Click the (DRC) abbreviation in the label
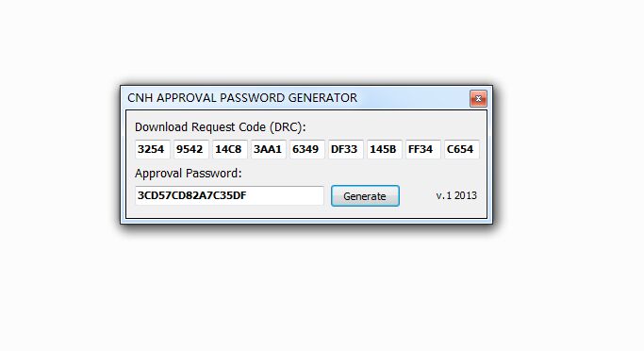Image resolution: width=644 pixels, height=351 pixels. click(288, 127)
